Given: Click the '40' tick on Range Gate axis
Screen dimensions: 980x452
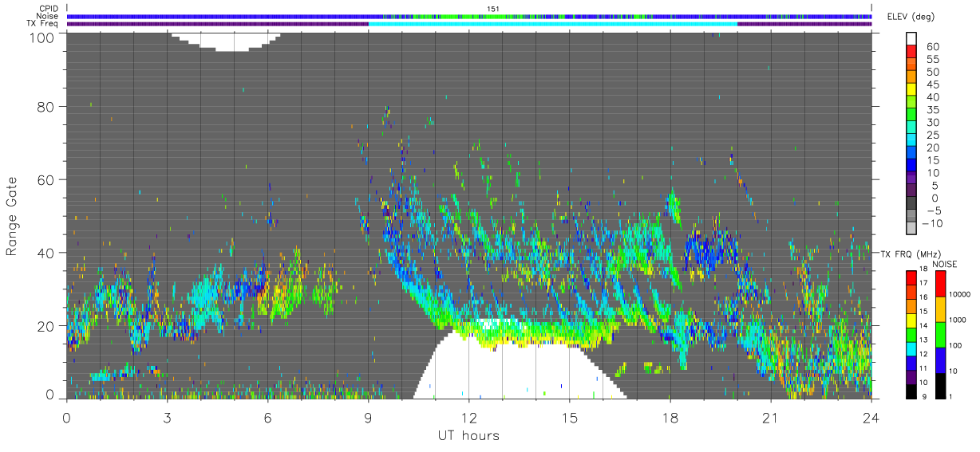Looking at the screenshot, I should click(x=45, y=253).
